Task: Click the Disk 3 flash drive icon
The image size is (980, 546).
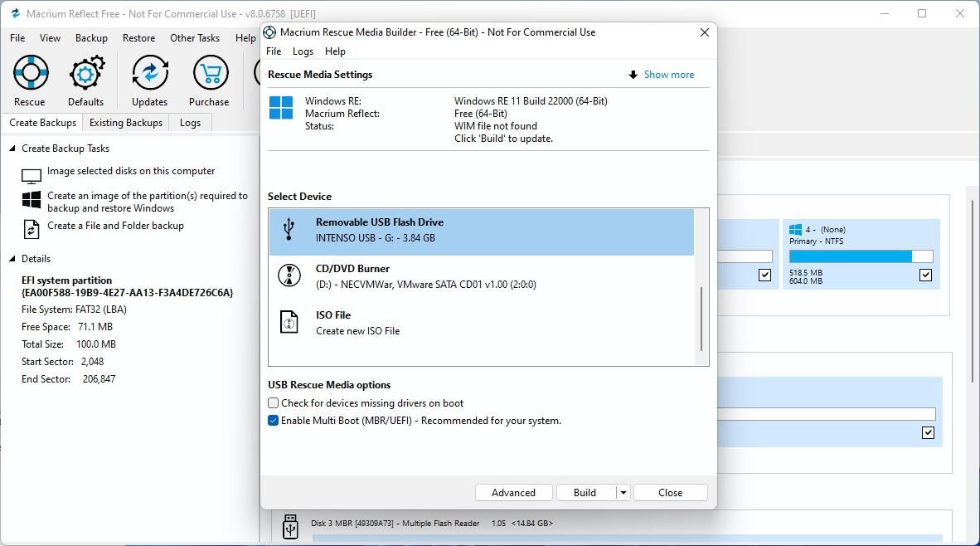Action: [290, 527]
